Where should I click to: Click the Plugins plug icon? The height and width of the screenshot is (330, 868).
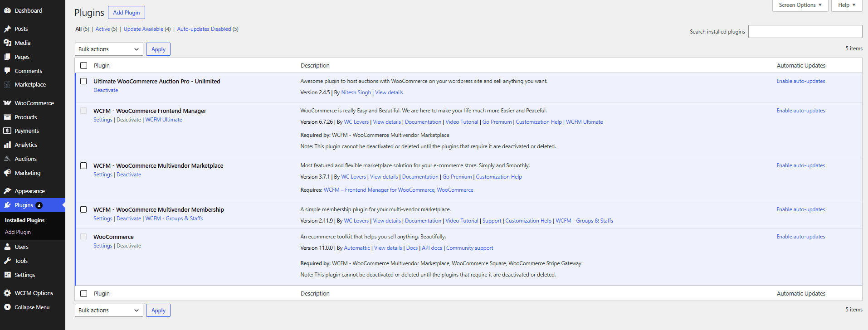click(x=7, y=205)
